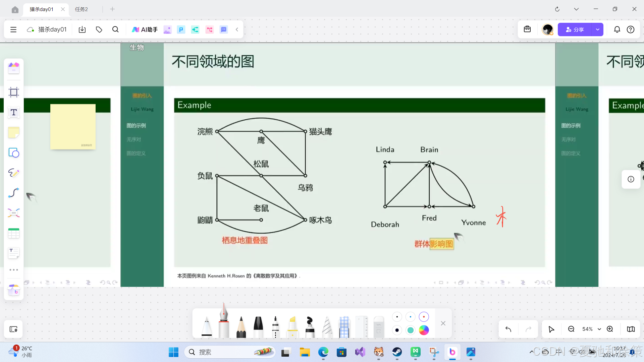The image size is (644, 362).
Task: Select the shapes tool
Action: click(14, 153)
